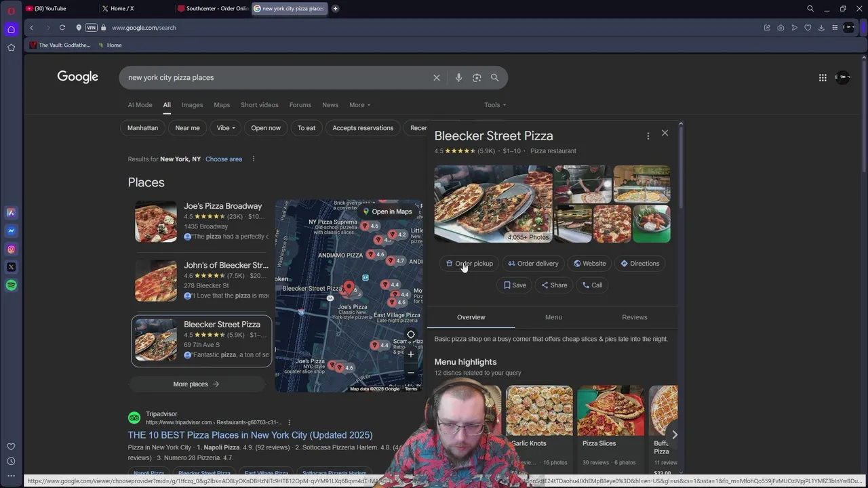Select Joe's Pizza Broadway listing
Image resolution: width=868 pixels, height=488 pixels.
201,222
